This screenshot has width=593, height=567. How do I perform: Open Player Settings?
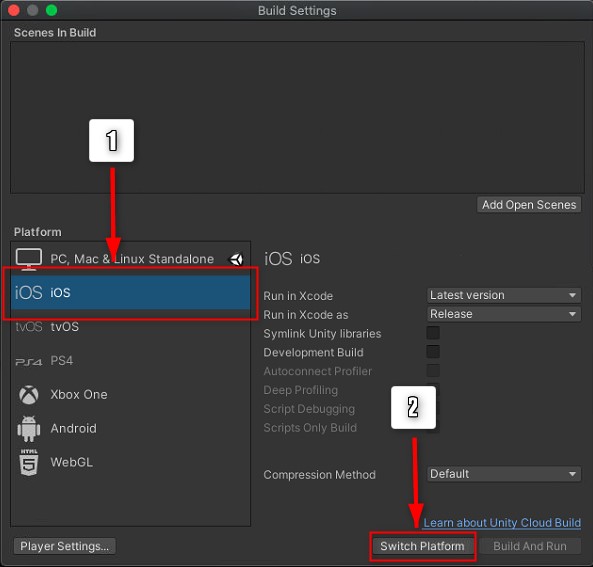coord(65,546)
